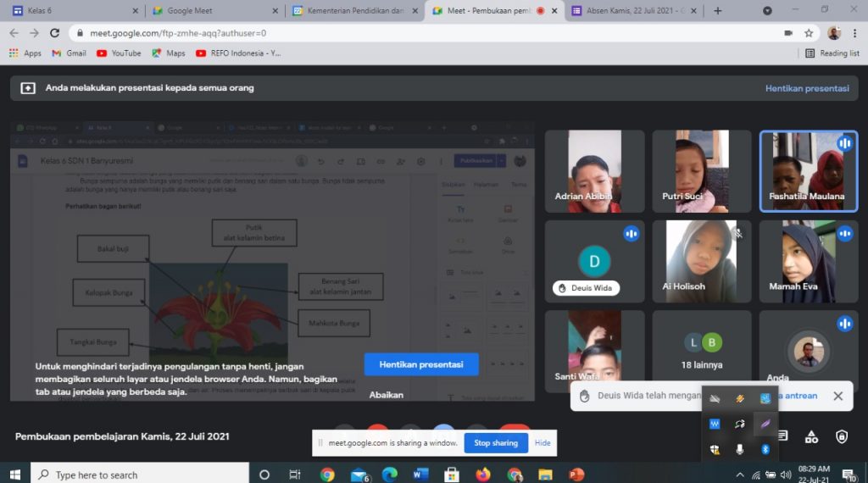This screenshot has height=483, width=868.
Task: Open host controls shield icon
Action: [841, 436]
